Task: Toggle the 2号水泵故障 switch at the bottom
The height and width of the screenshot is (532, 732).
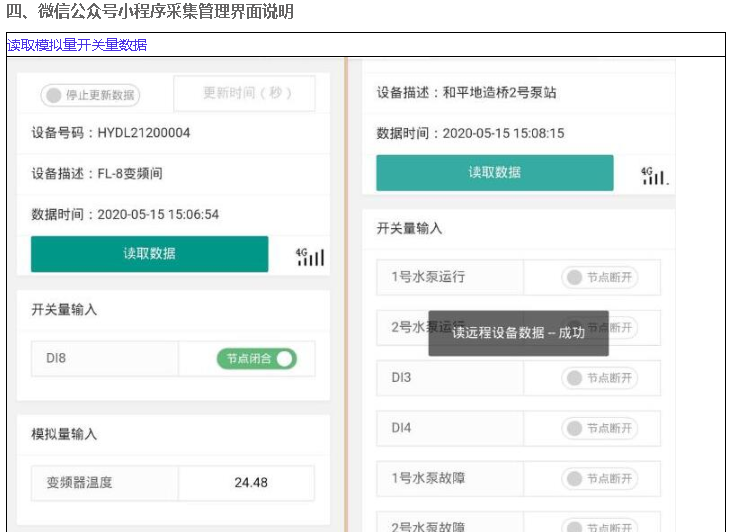Action: click(598, 524)
